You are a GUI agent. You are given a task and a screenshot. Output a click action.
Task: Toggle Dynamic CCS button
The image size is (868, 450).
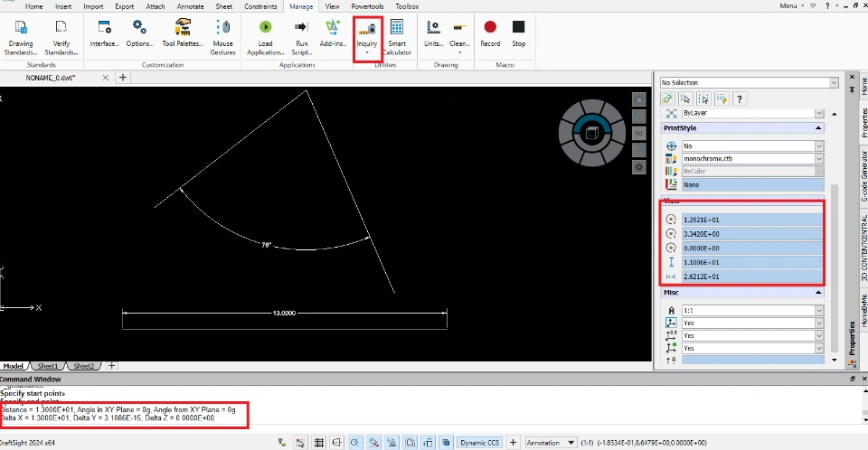479,442
